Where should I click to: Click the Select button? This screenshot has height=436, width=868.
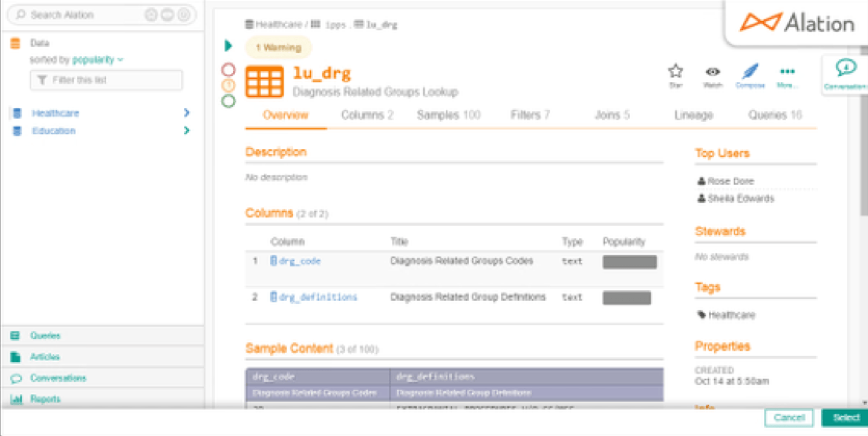[x=846, y=417]
